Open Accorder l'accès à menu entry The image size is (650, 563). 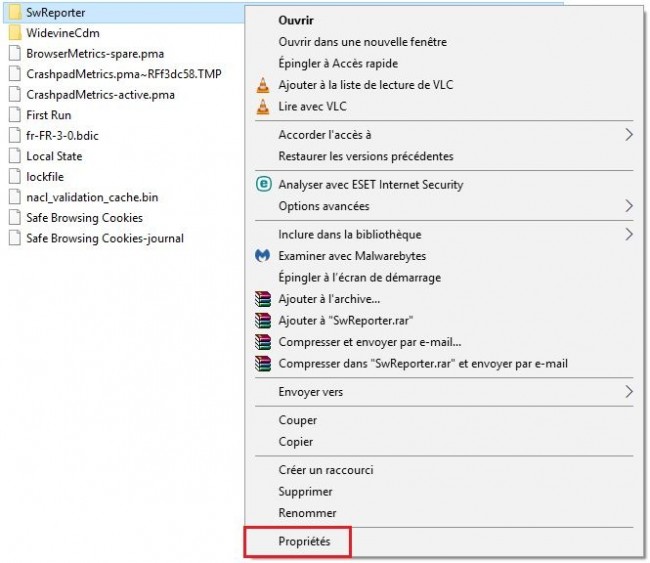coord(325,135)
